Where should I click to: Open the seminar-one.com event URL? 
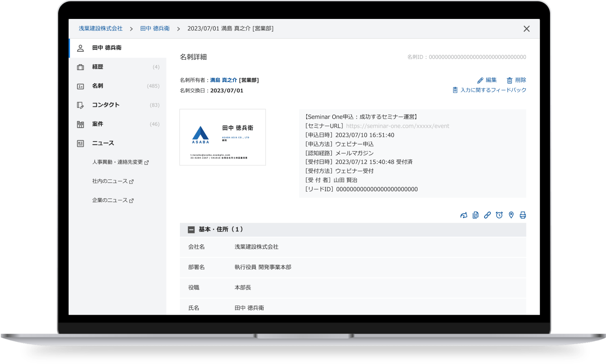tap(398, 126)
